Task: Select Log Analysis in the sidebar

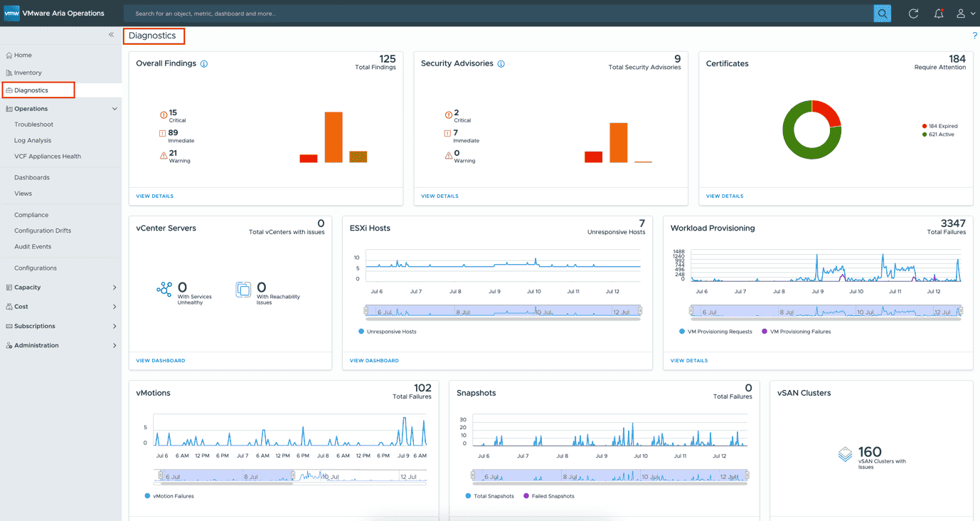Action: [x=33, y=140]
